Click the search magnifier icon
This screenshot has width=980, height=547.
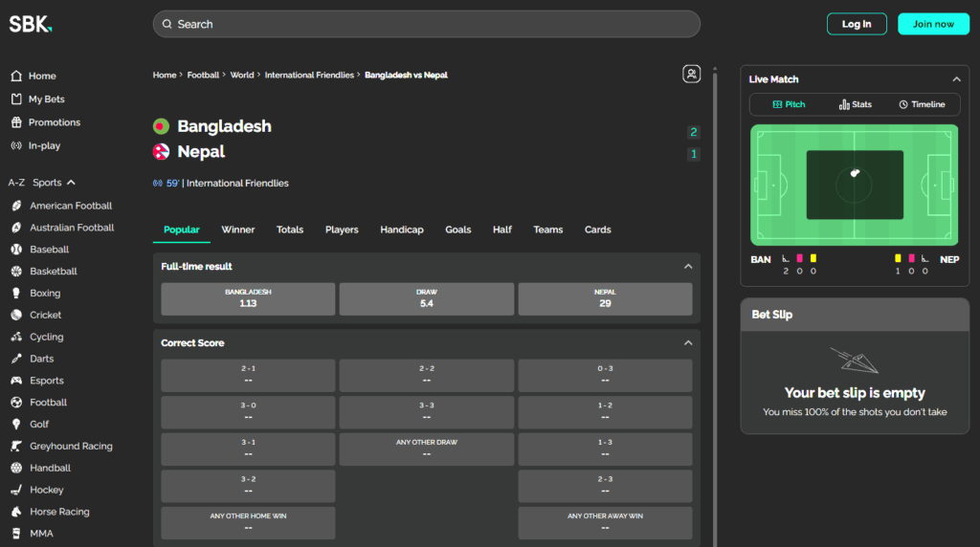click(x=167, y=24)
